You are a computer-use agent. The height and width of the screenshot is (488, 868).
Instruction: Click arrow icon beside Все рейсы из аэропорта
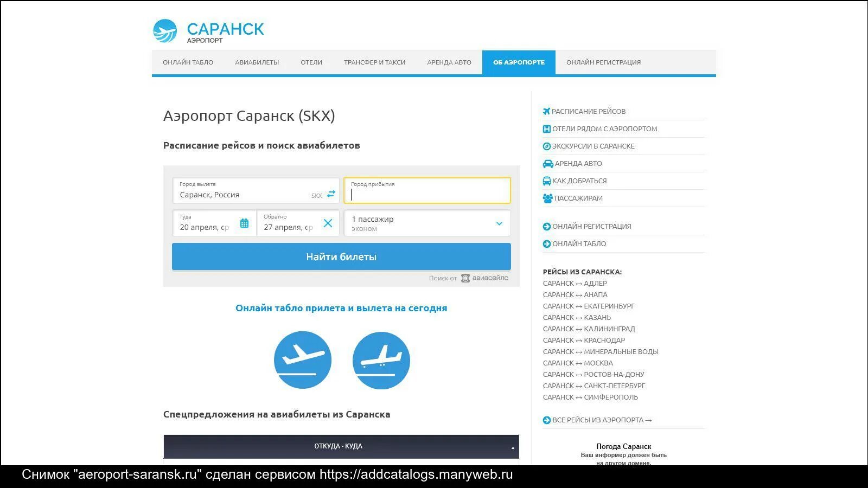click(547, 420)
